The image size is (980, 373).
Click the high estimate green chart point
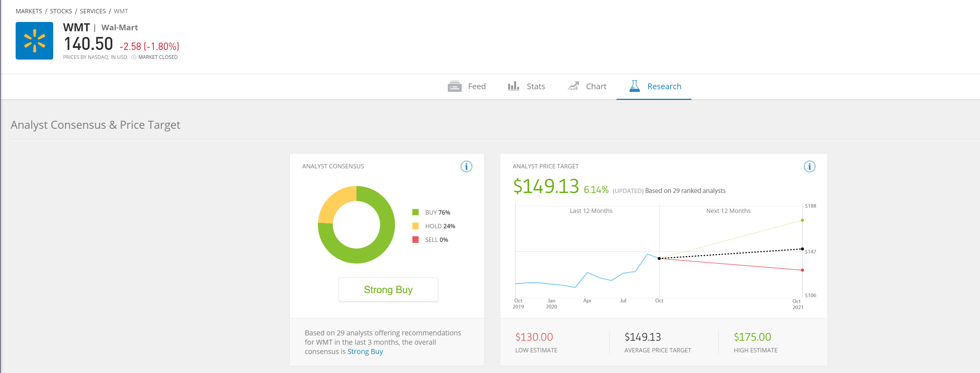802,220
